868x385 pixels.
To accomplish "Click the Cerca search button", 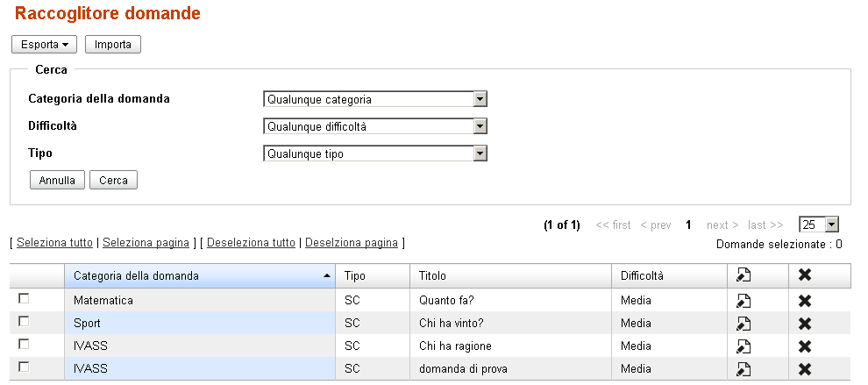I will point(113,181).
